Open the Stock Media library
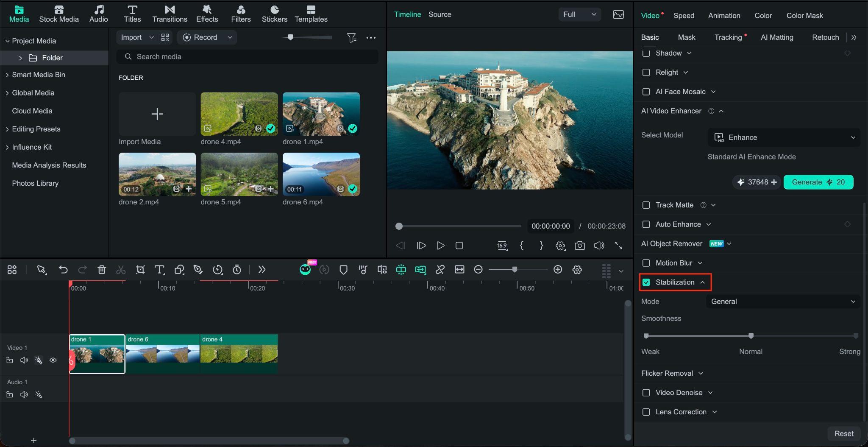This screenshot has height=447, width=868. [x=59, y=14]
